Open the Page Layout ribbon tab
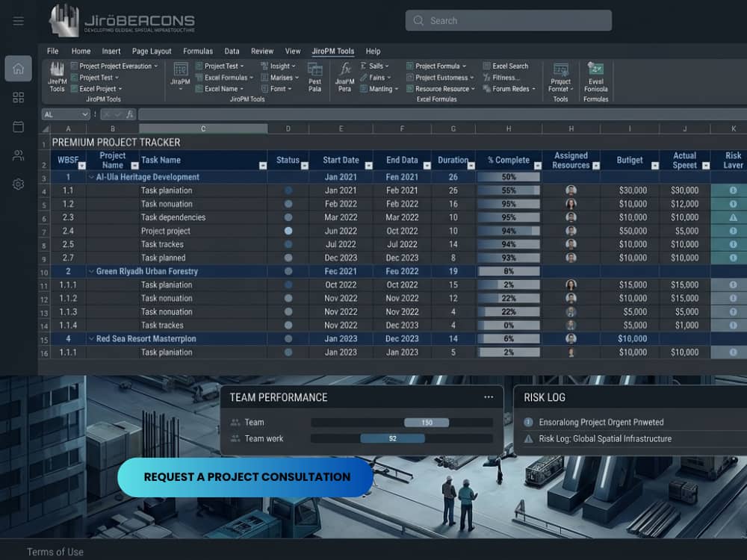 pos(152,51)
